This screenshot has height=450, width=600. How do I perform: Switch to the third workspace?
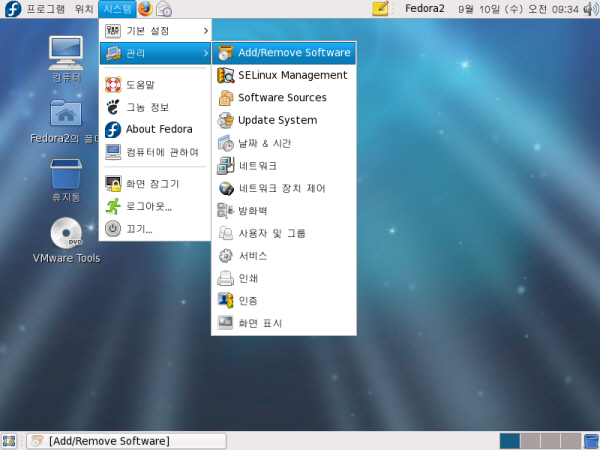point(550,441)
